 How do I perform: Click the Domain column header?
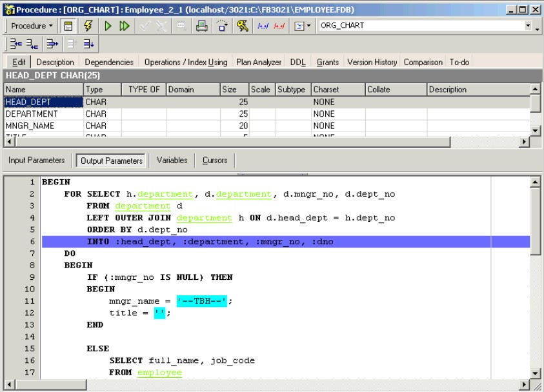point(193,90)
